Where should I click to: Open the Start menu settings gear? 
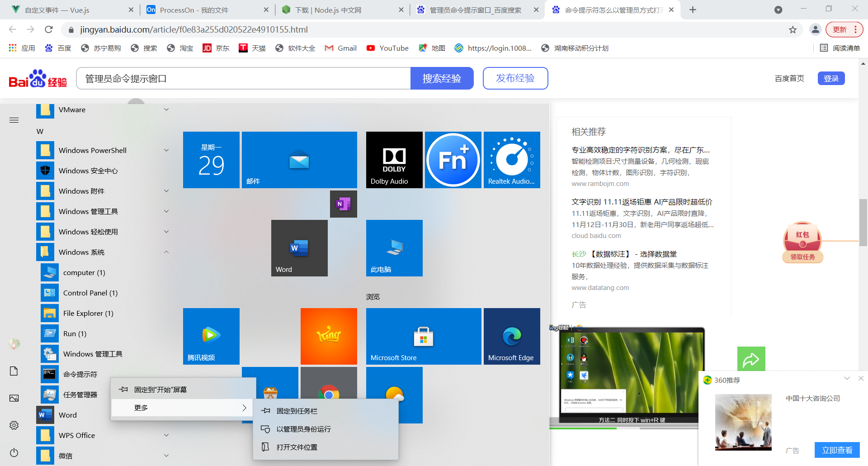point(14,425)
